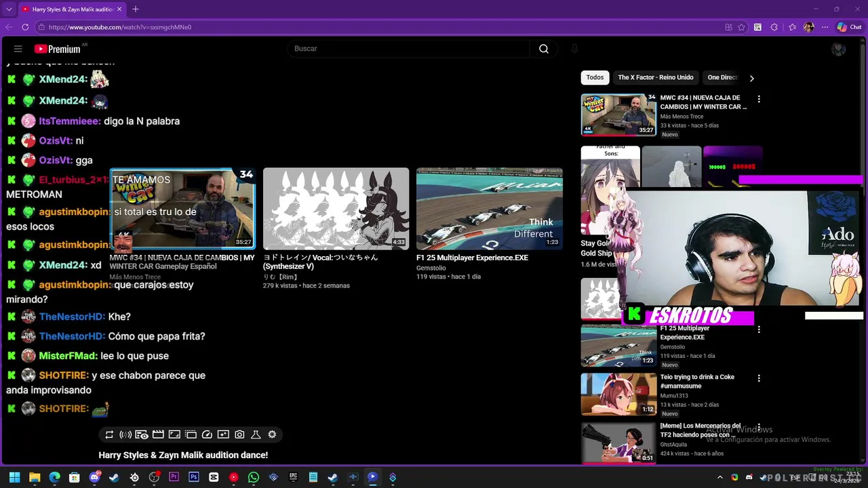The image size is (868, 488).
Task: Open options for Teio drinking Coke video
Action: (x=759, y=378)
